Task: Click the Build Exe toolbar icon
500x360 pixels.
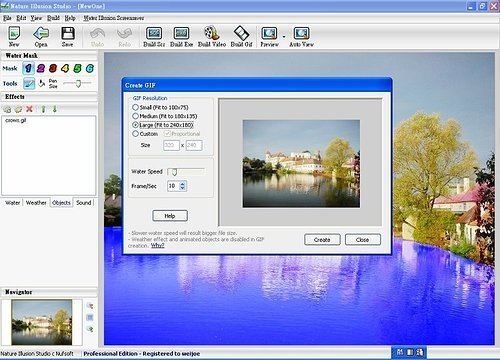Action: [181, 33]
